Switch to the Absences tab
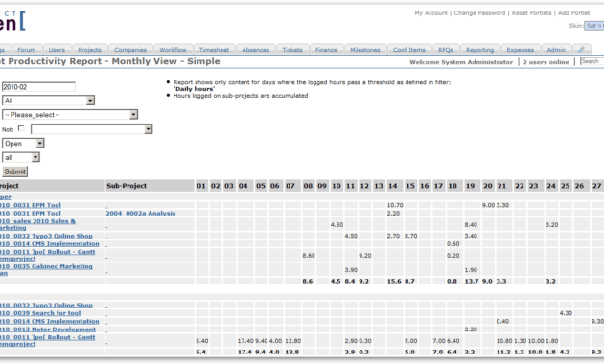 tap(256, 49)
